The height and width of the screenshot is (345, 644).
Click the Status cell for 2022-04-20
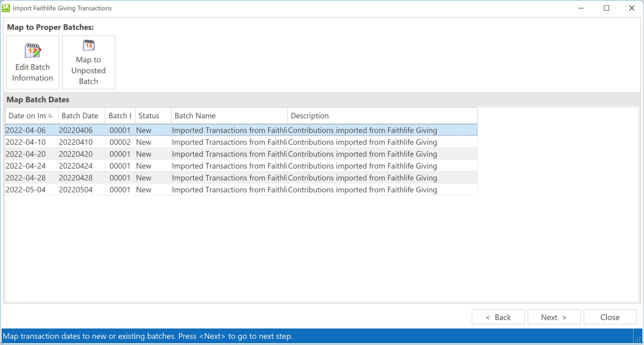tap(153, 154)
